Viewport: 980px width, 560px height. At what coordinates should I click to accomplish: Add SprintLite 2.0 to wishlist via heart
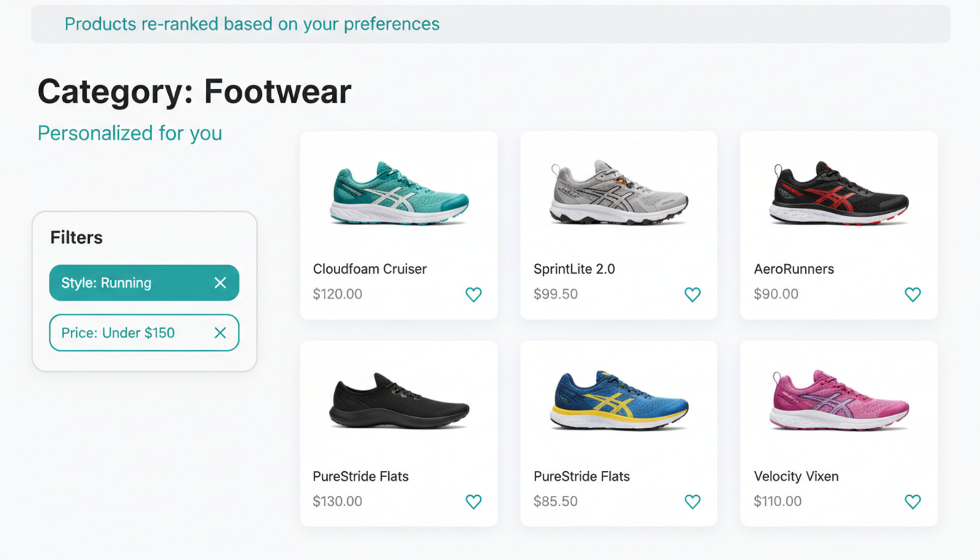click(x=692, y=294)
